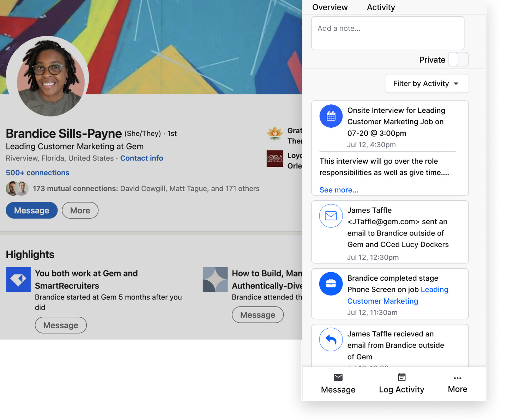Screen dimensions: 508x420
Task: Click 'You both work at Gem' highlight title
Action: click(86, 279)
